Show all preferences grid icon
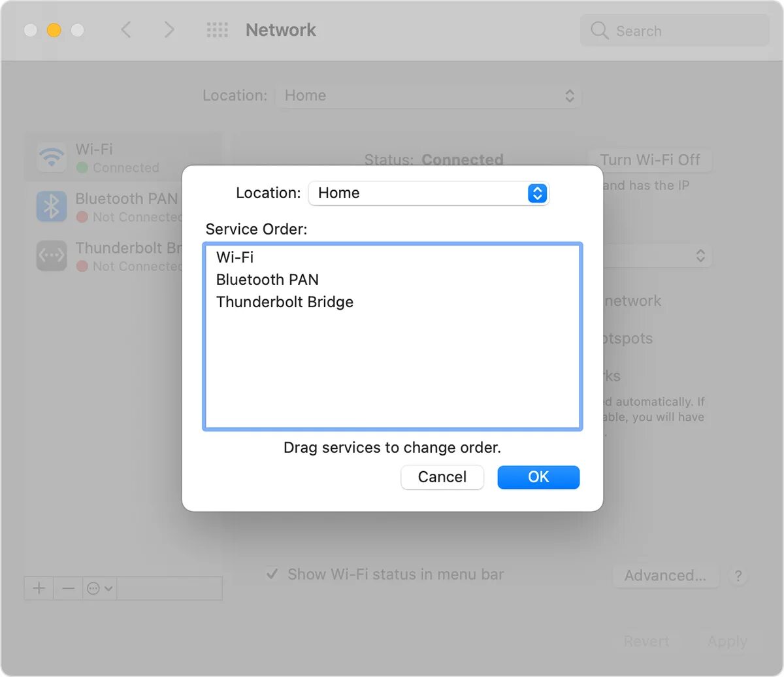784x677 pixels. pyautogui.click(x=217, y=30)
